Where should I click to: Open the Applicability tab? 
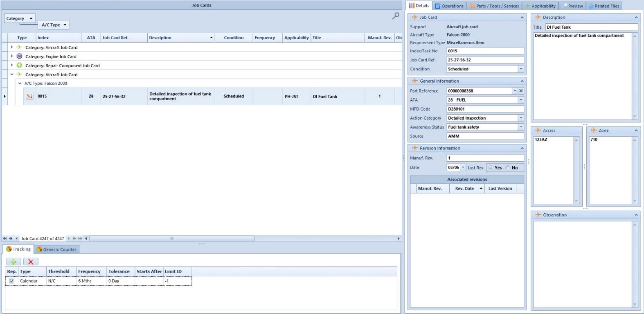click(x=540, y=6)
